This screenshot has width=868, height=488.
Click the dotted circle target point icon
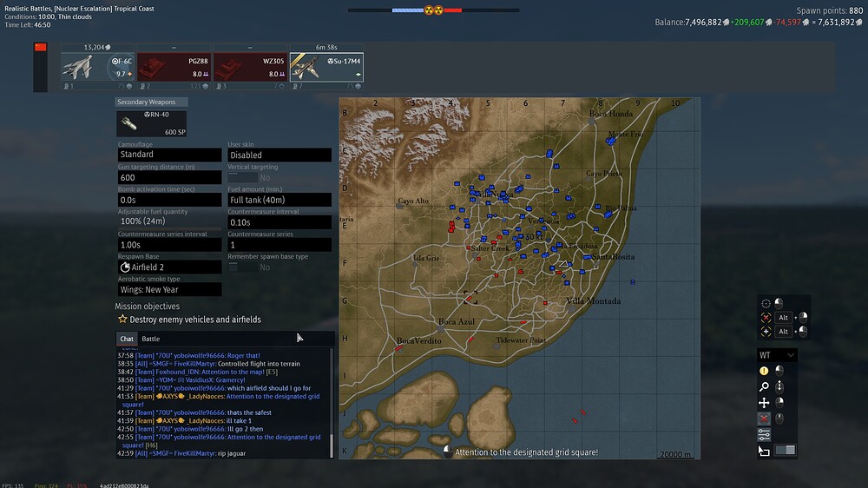766,303
